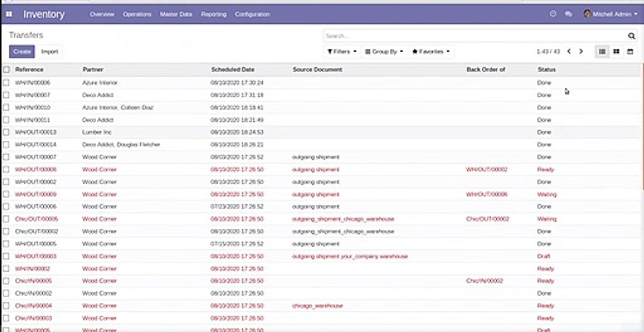
Task: Check the WH/OUT/00013 row checkbox
Action: (x=6, y=132)
